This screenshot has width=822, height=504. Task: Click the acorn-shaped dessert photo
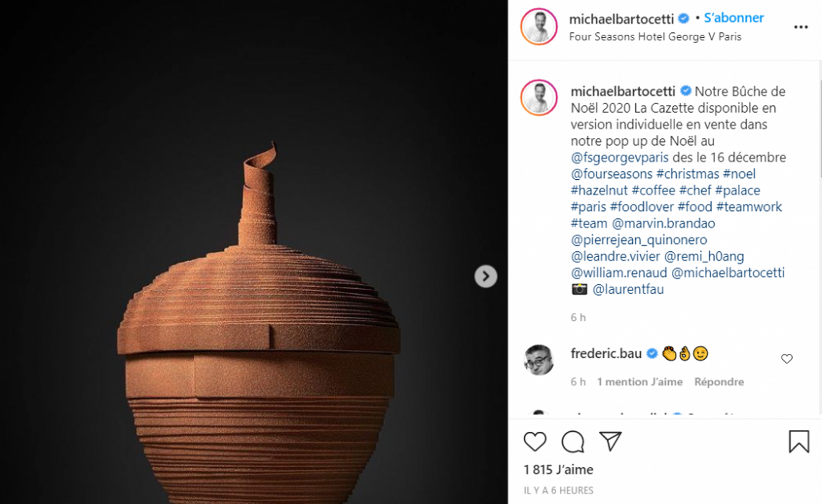coord(258,348)
